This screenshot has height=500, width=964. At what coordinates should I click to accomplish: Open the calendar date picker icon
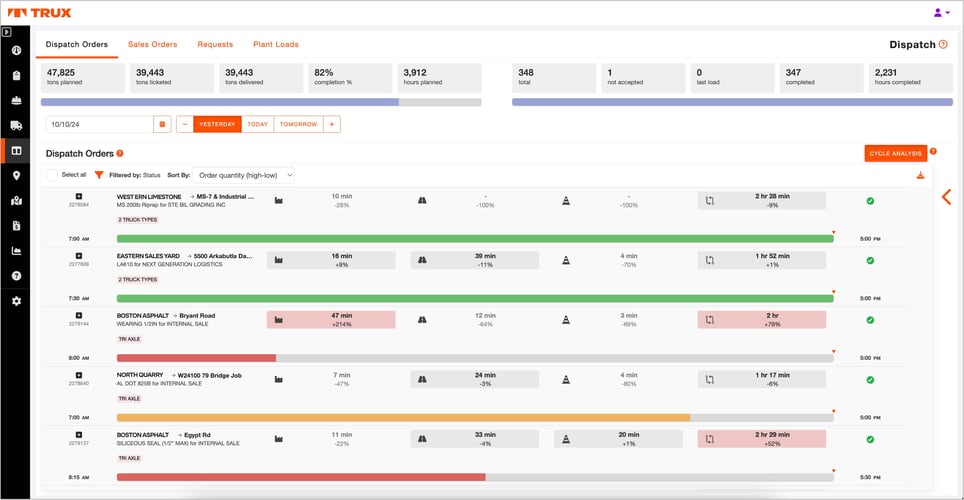tap(162, 124)
